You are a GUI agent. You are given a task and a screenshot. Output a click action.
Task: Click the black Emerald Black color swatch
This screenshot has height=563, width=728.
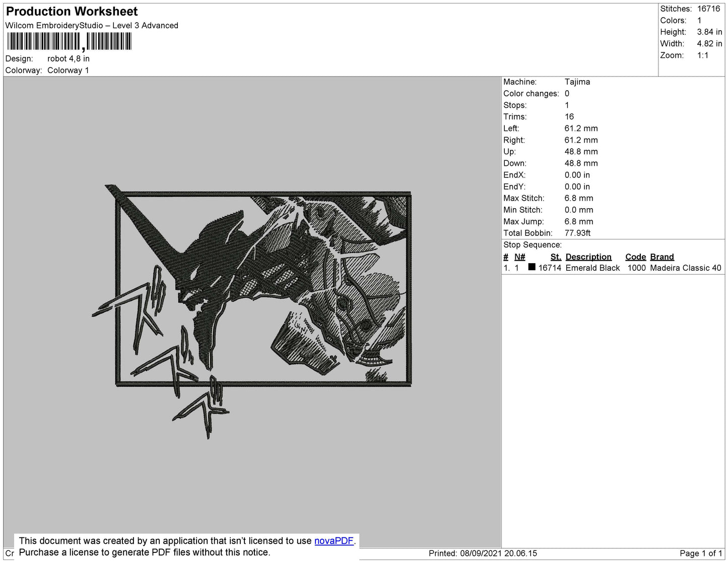[532, 267]
